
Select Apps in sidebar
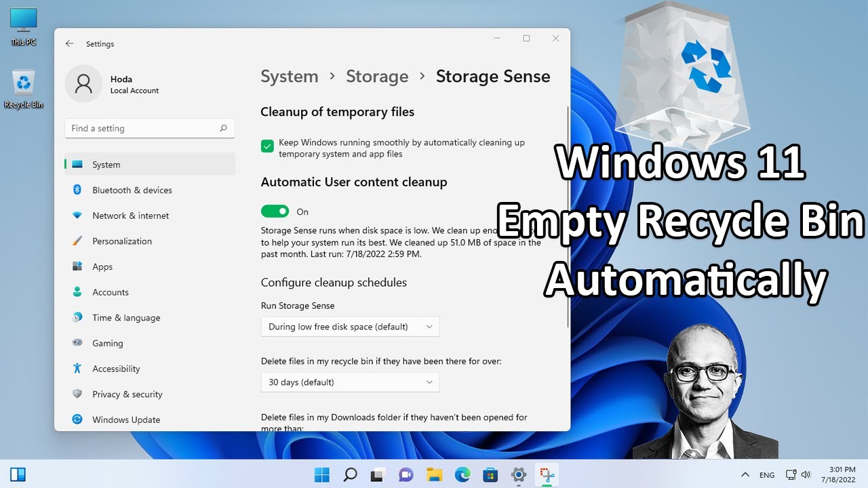point(150,266)
